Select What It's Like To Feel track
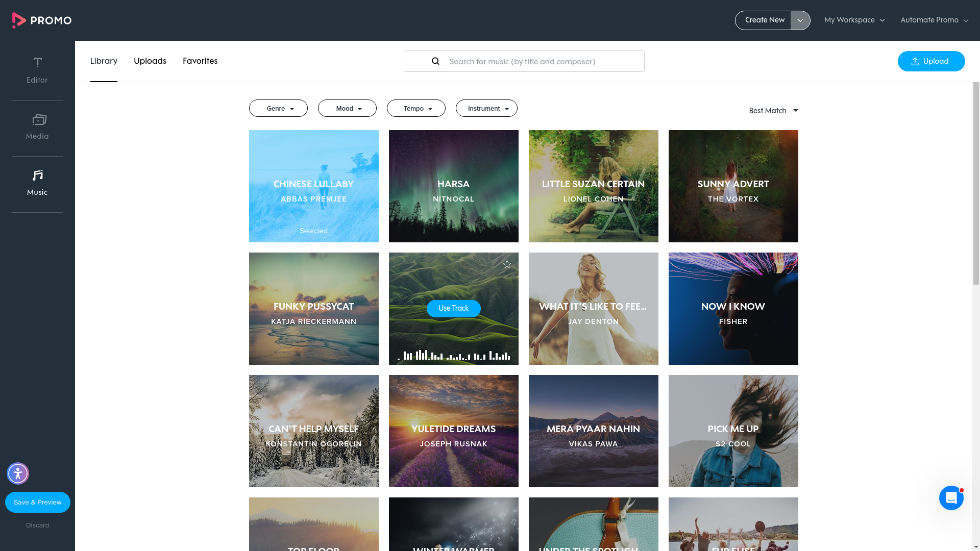This screenshot has width=980, height=551. (x=594, y=309)
